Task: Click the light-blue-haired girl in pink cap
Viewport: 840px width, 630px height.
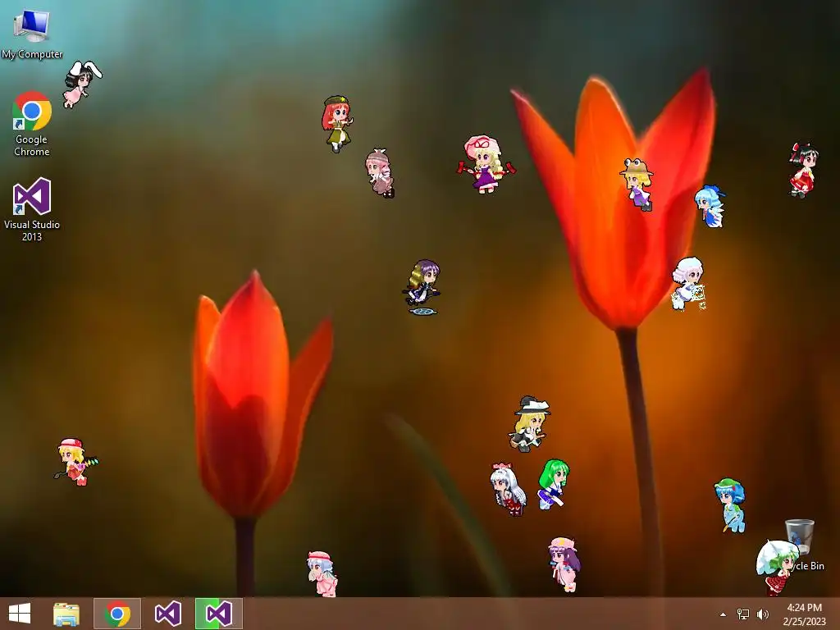Action: click(x=322, y=573)
